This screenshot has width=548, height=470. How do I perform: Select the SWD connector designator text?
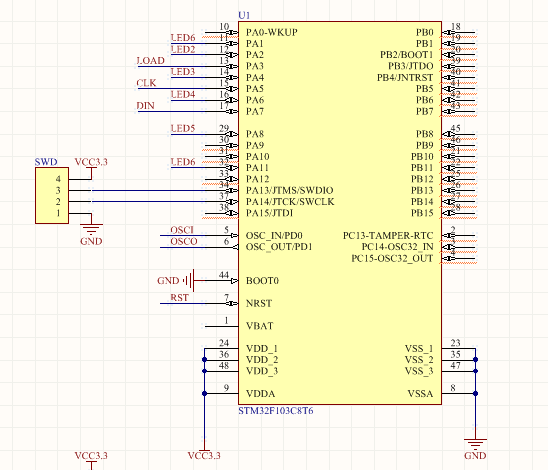click(x=46, y=162)
